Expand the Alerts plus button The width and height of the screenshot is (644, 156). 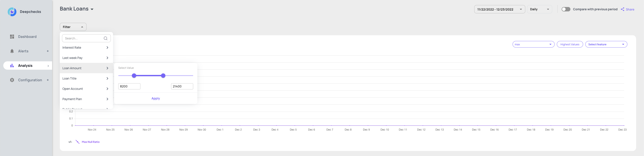coord(48,51)
